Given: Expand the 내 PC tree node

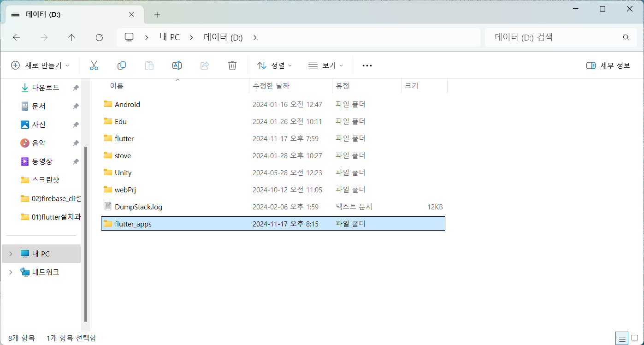Looking at the screenshot, I should [x=11, y=254].
